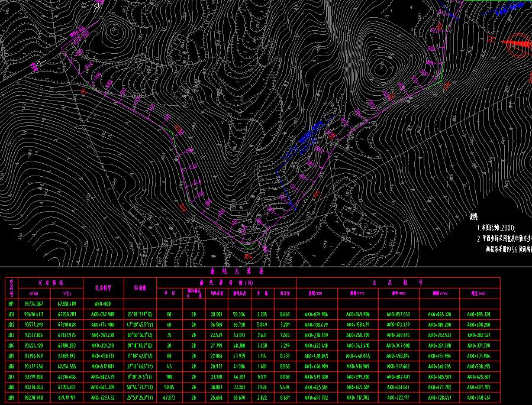Image resolution: width=532 pixels, height=405 pixels.
Task: Select the "交点坐标" column header
Action: tap(50, 283)
